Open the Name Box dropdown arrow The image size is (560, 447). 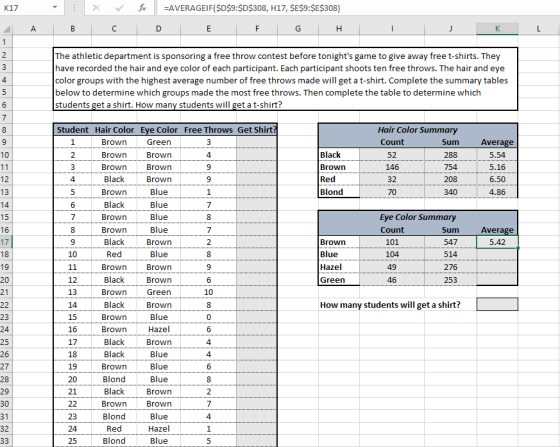click(55, 7)
